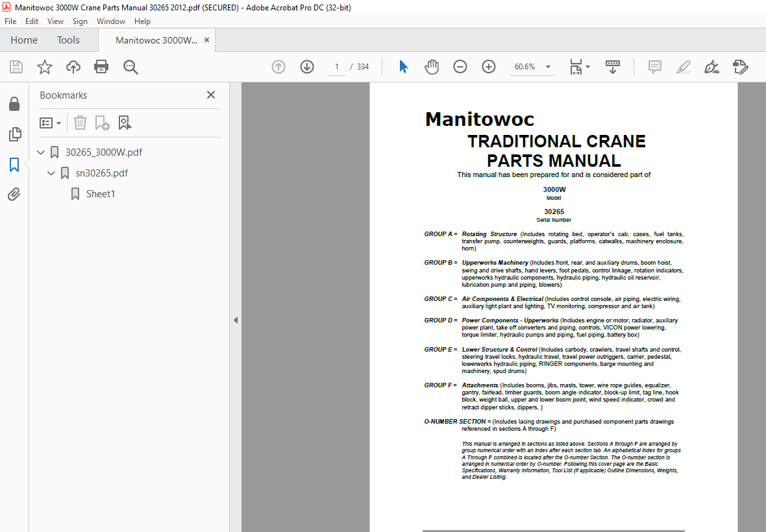Select the 30265_3000W.pdf bookmark

(x=104, y=152)
